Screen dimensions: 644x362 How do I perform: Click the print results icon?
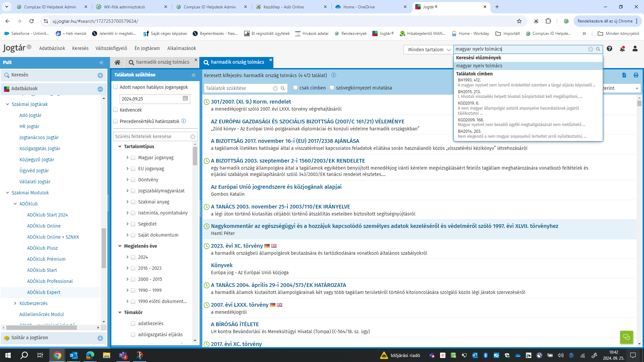(x=636, y=75)
